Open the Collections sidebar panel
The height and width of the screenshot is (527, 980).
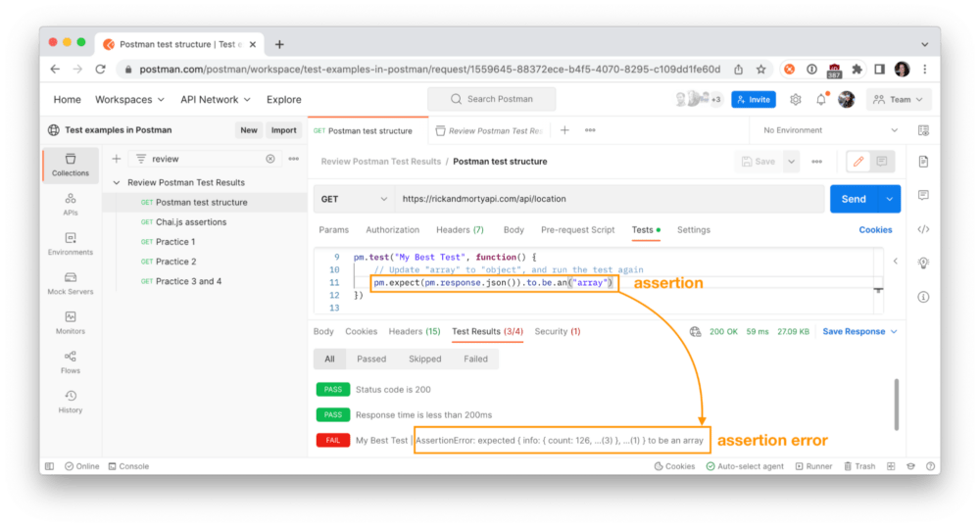coord(70,165)
